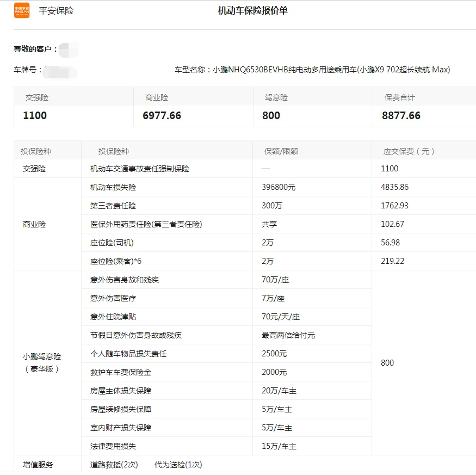Screen dimensions: 476x475
Task: Click the 应交保费（元） column header
Action: coord(409,151)
